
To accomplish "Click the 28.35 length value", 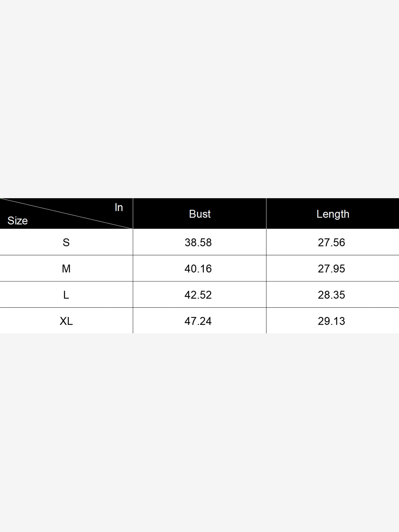I will 331,295.
